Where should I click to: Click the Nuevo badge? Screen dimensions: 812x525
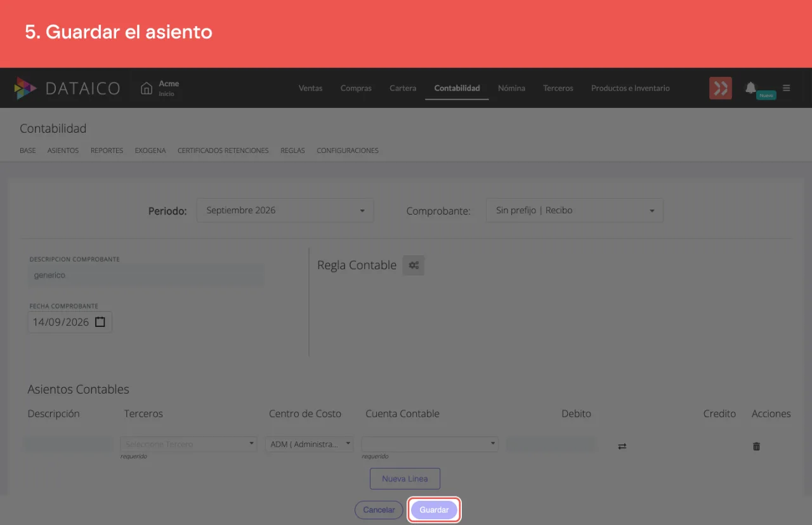coord(766,95)
